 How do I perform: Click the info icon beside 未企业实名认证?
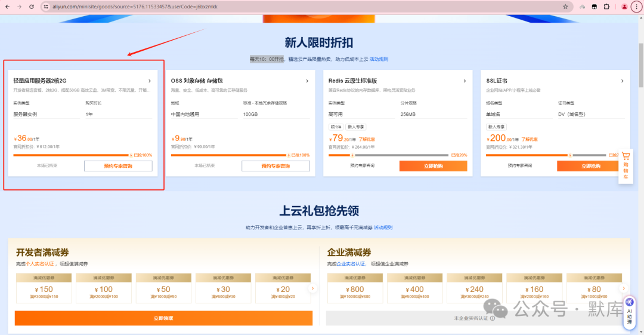click(x=493, y=318)
